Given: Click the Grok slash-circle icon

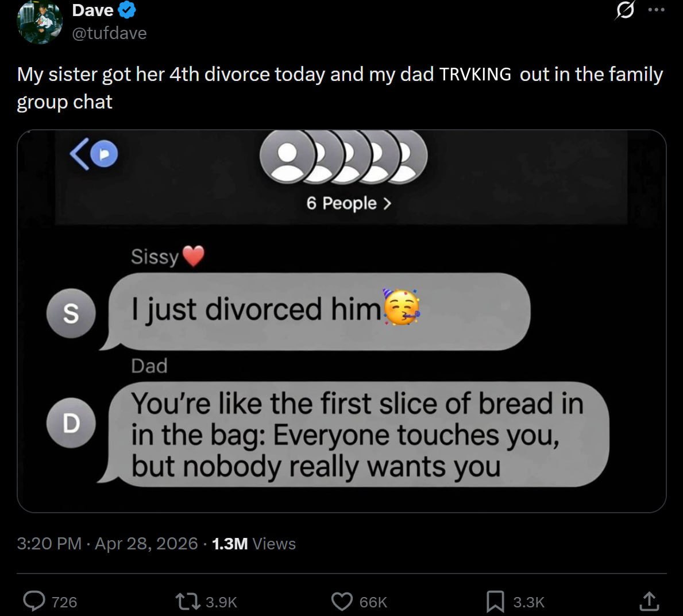Looking at the screenshot, I should coord(625,10).
